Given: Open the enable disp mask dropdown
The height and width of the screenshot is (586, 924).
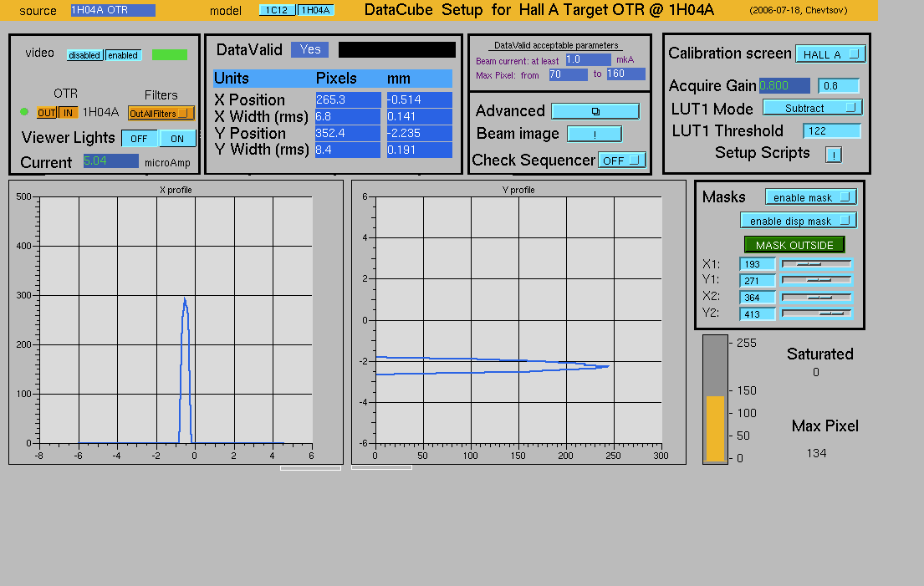Looking at the screenshot, I should tap(799, 221).
